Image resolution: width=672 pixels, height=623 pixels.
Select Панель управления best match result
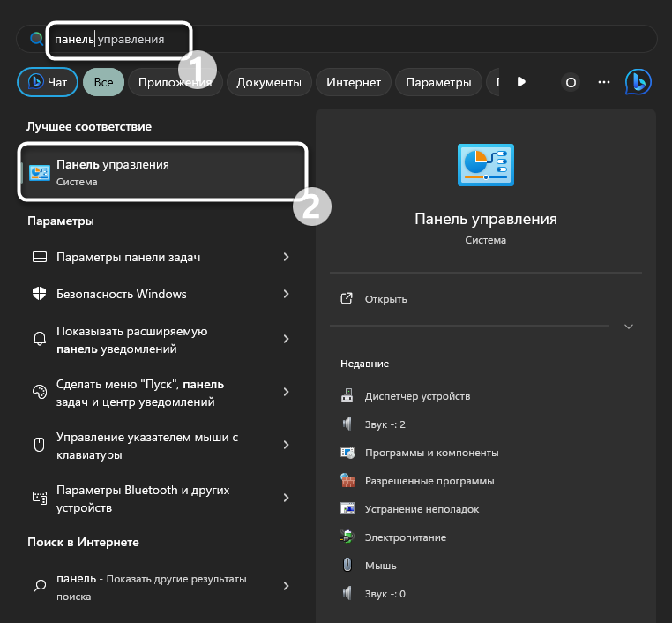click(x=163, y=172)
